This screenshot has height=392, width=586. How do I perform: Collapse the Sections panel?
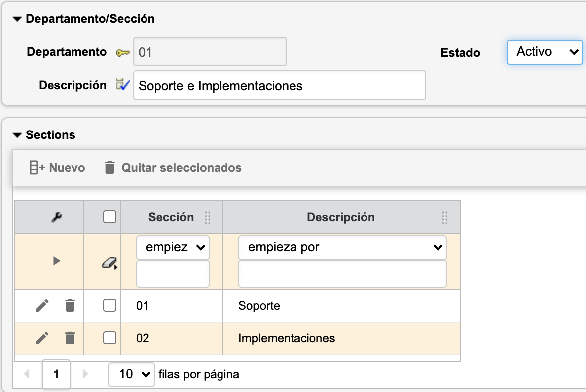(18, 135)
